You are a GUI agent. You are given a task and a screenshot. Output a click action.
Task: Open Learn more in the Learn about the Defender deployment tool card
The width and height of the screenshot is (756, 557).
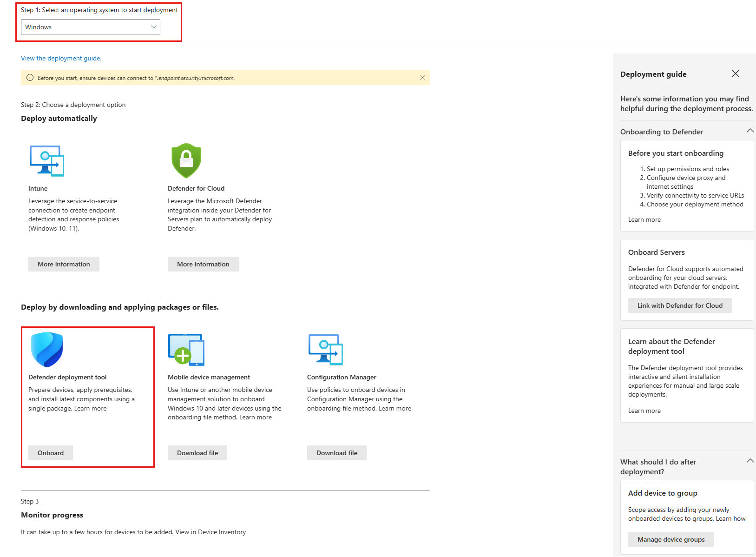pyautogui.click(x=644, y=411)
